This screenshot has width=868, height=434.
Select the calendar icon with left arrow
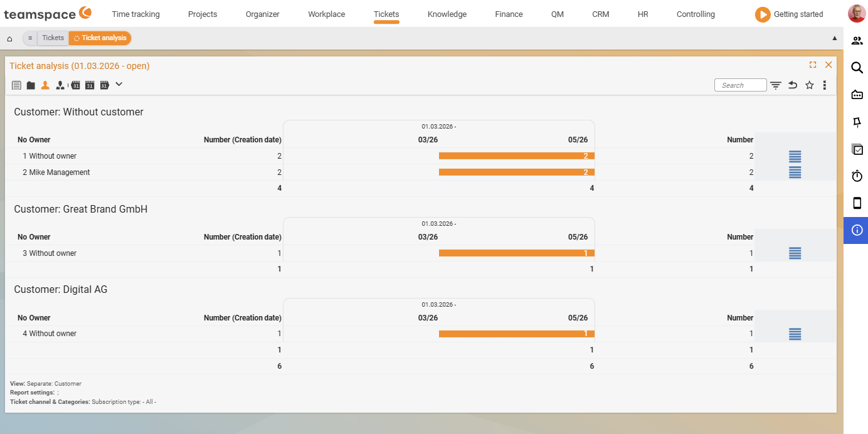(75, 85)
